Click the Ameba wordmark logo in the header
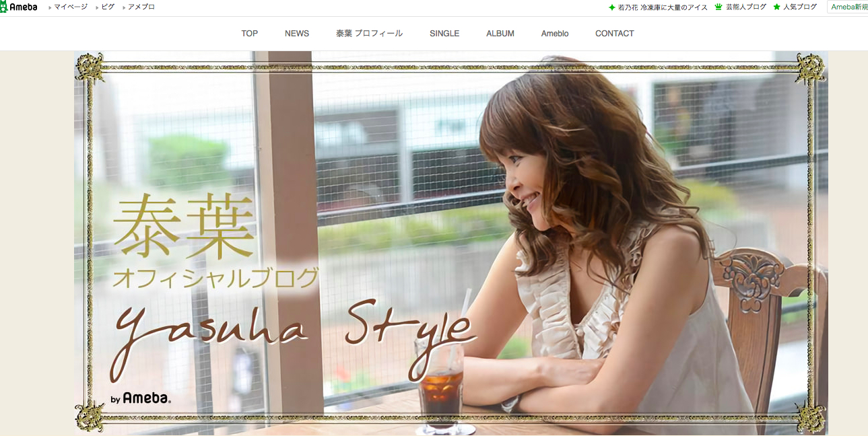 point(26,7)
